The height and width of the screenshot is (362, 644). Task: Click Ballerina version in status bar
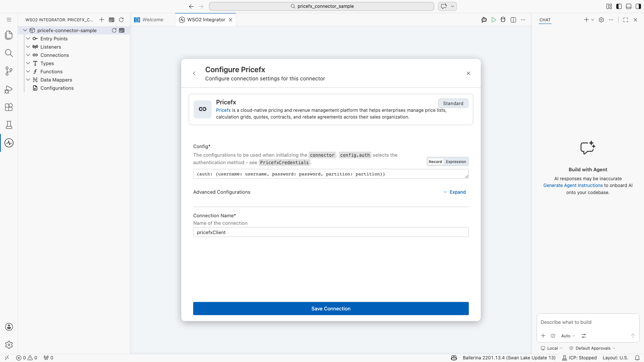tap(509, 358)
